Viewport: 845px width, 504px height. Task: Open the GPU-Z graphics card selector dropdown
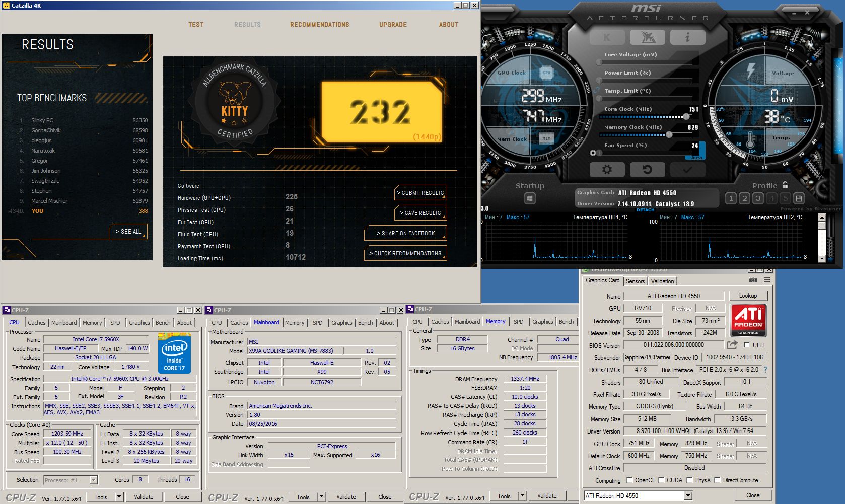coord(688,496)
